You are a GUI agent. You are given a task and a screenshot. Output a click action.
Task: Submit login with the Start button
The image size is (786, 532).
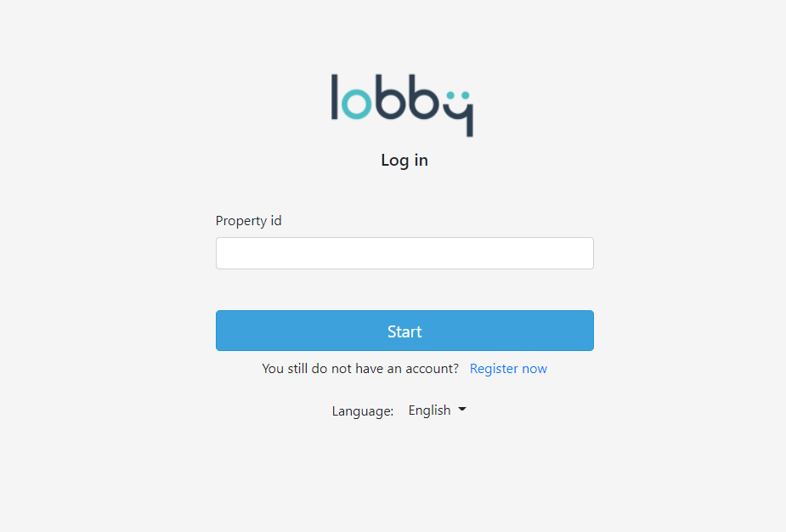point(404,331)
